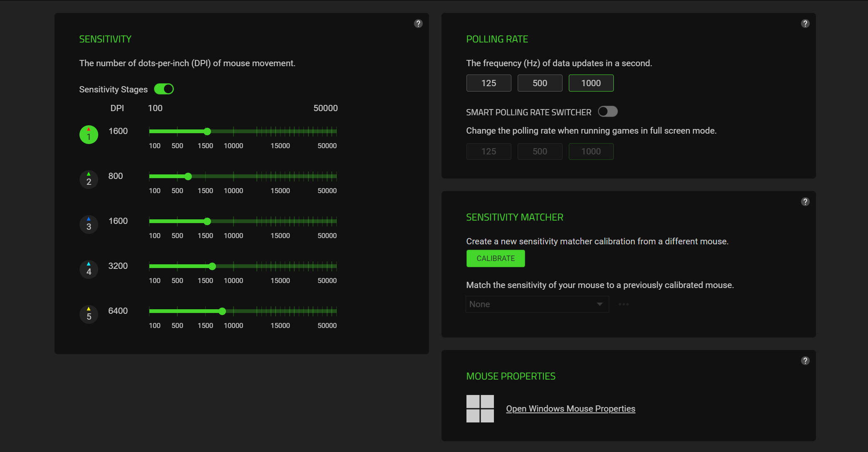
Task: Click the SENSITIVITY heading
Action: (x=105, y=39)
